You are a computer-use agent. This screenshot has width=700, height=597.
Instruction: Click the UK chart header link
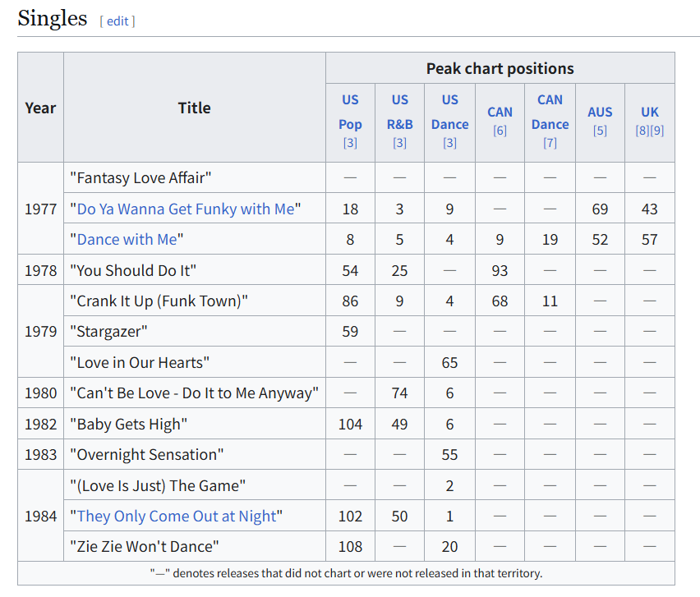(650, 112)
